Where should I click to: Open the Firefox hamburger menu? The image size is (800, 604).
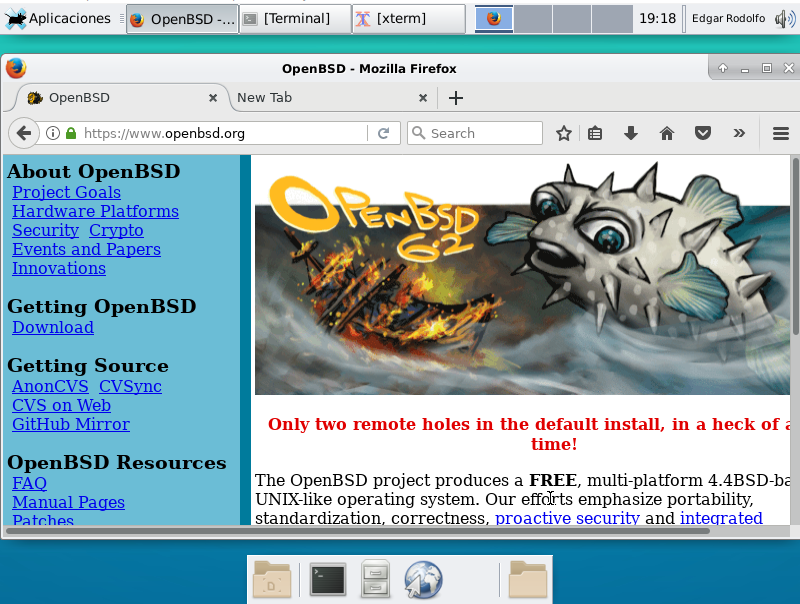pos(780,132)
